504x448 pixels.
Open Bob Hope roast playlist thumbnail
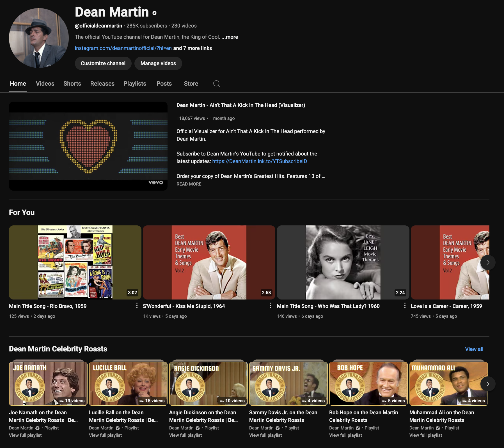click(x=368, y=383)
